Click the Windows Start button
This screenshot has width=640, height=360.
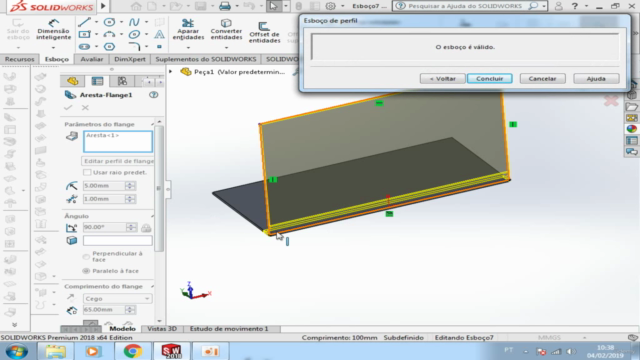coord(17,351)
